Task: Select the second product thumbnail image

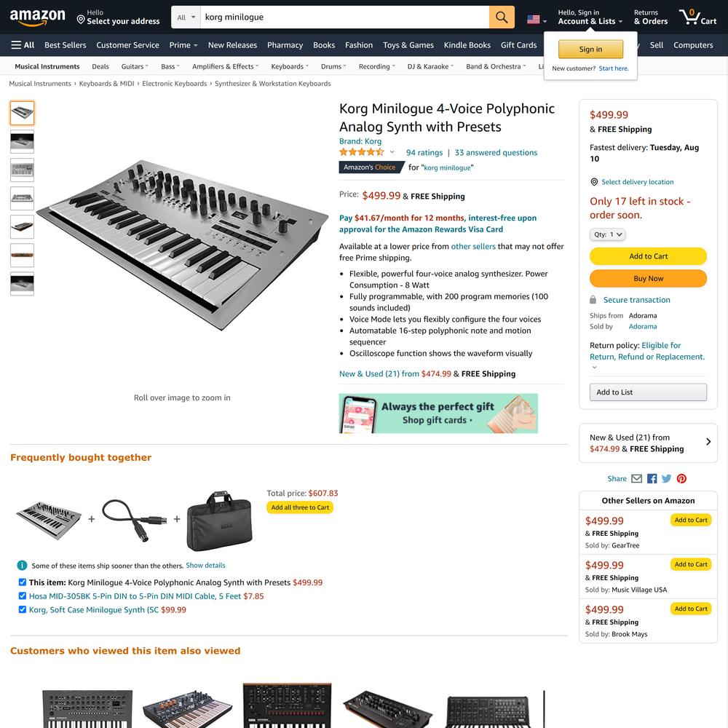Action: [23, 142]
